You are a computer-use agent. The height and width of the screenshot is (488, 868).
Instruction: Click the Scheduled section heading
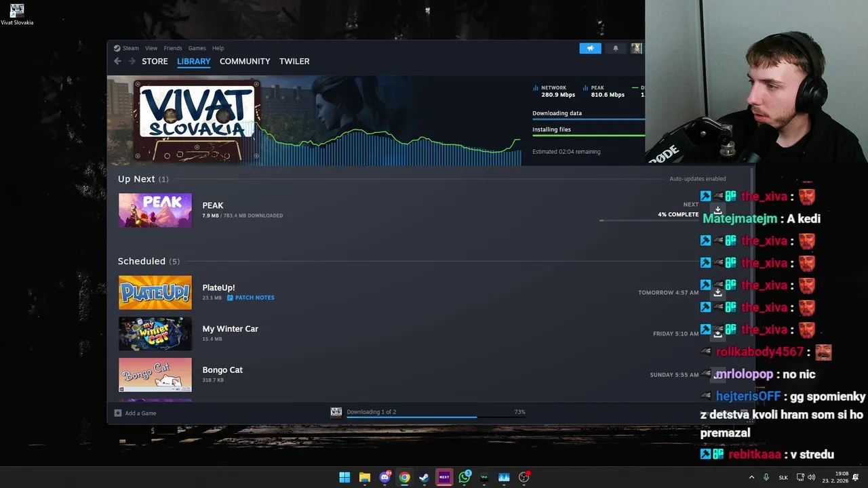[x=149, y=261]
